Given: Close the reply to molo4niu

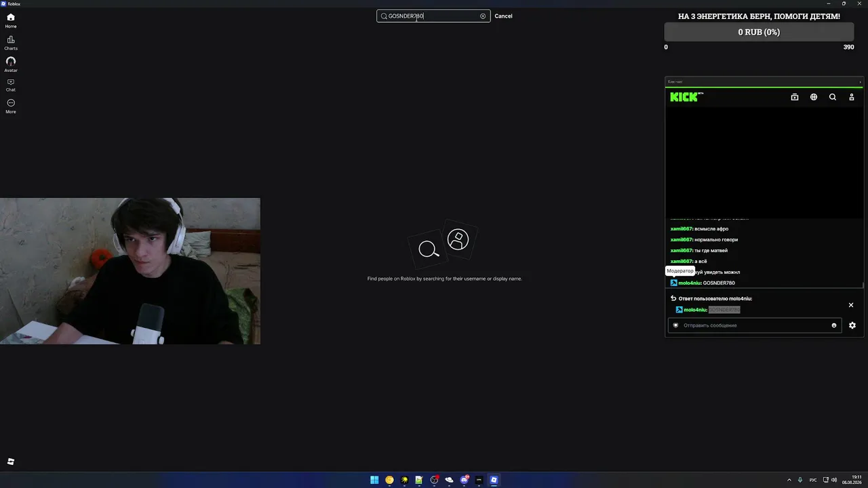Looking at the screenshot, I should click(x=851, y=305).
